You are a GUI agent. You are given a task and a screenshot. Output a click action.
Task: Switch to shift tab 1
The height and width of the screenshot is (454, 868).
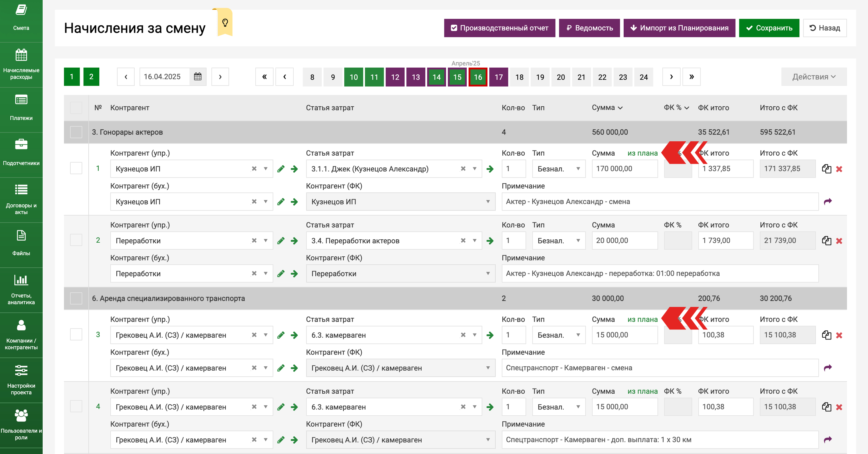coord(72,77)
